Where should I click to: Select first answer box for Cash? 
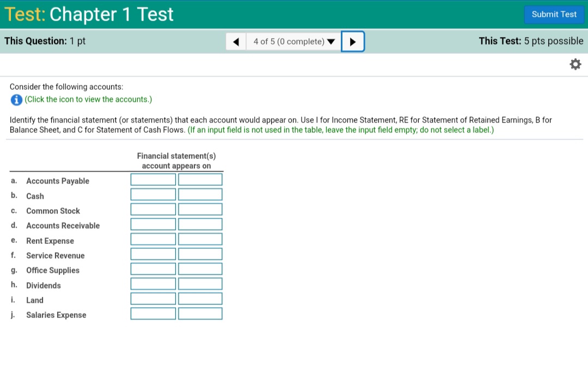[x=153, y=194]
